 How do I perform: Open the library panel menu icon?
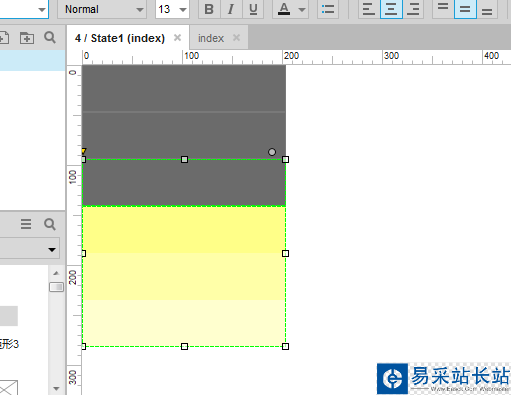pos(26,224)
